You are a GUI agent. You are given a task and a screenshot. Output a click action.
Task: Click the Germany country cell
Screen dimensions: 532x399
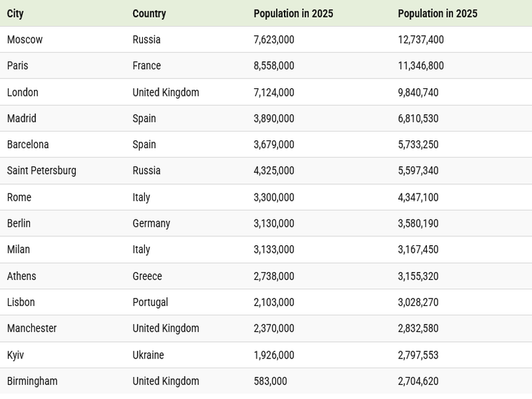click(151, 223)
